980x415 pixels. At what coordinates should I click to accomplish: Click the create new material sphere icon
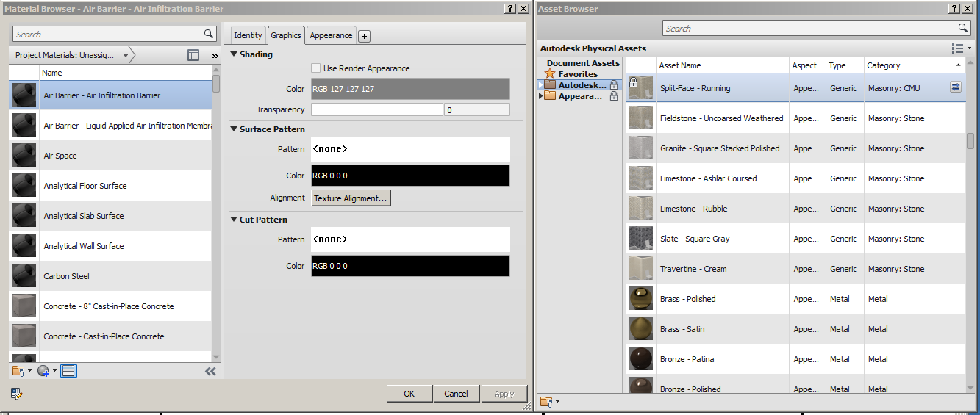pyautogui.click(x=43, y=371)
